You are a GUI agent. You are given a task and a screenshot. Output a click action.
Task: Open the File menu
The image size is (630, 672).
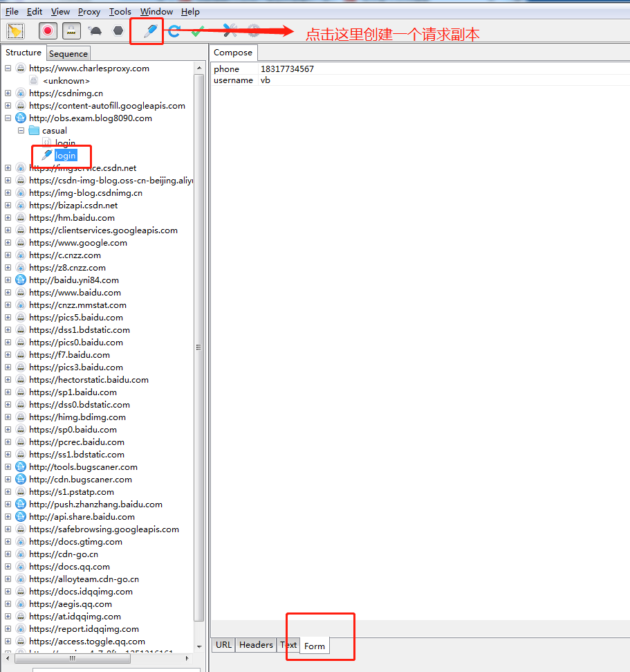tap(12, 12)
